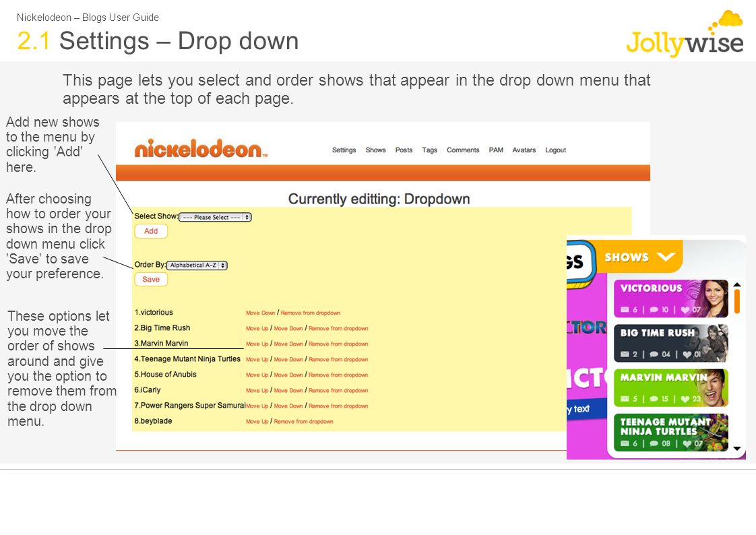Image resolution: width=756 pixels, height=535 pixels.
Task: Click the Save button
Action: coord(151,279)
